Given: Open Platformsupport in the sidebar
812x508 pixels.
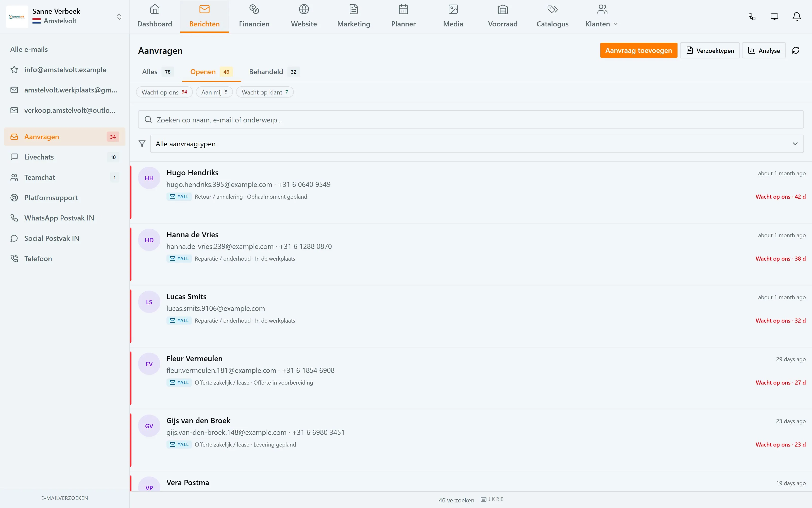Looking at the screenshot, I should coord(65,198).
